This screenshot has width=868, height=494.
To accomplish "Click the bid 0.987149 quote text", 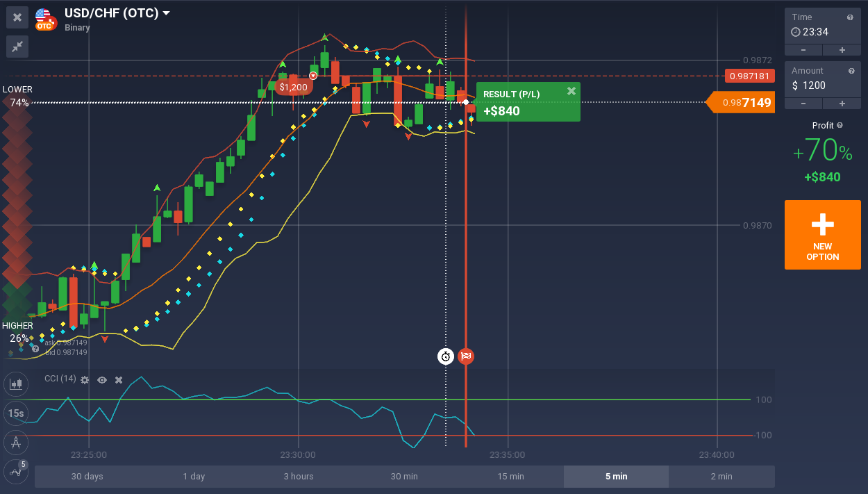I will (66, 352).
